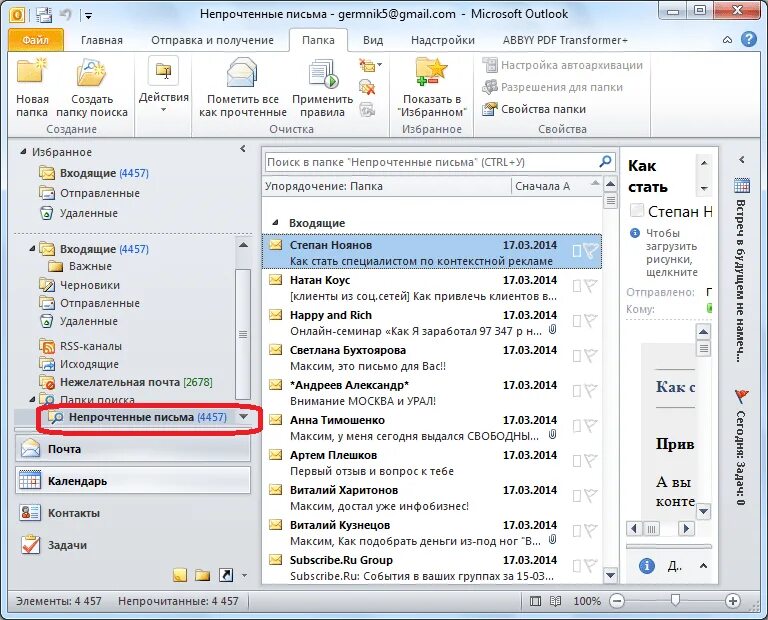
Task: Select Удаленные in the Favorites list
Action: click(x=79, y=213)
